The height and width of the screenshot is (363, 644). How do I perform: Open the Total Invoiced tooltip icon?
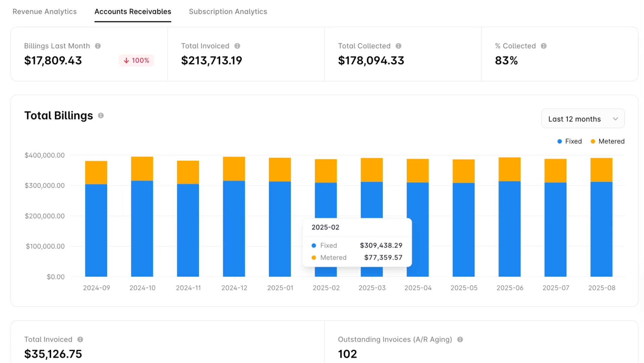[238, 46]
